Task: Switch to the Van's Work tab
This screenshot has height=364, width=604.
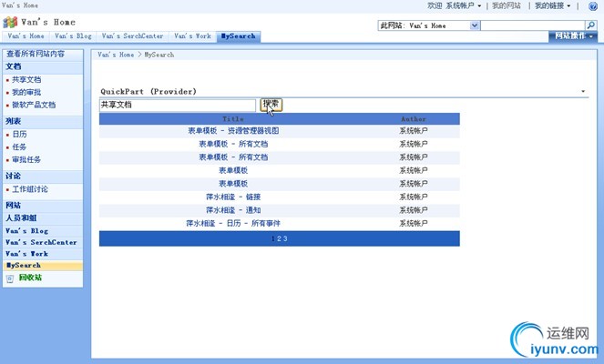Action: click(x=192, y=36)
